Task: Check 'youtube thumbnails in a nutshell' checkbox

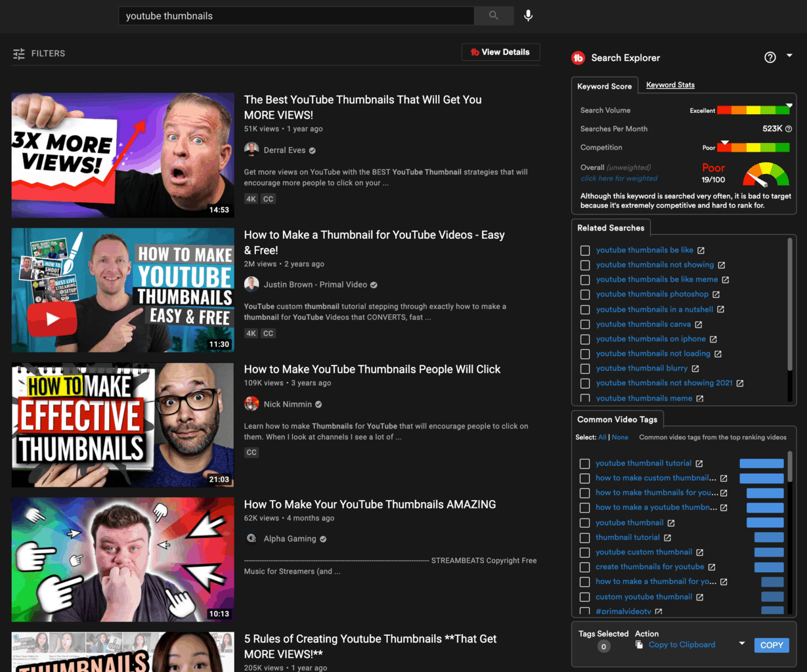Action: (585, 310)
